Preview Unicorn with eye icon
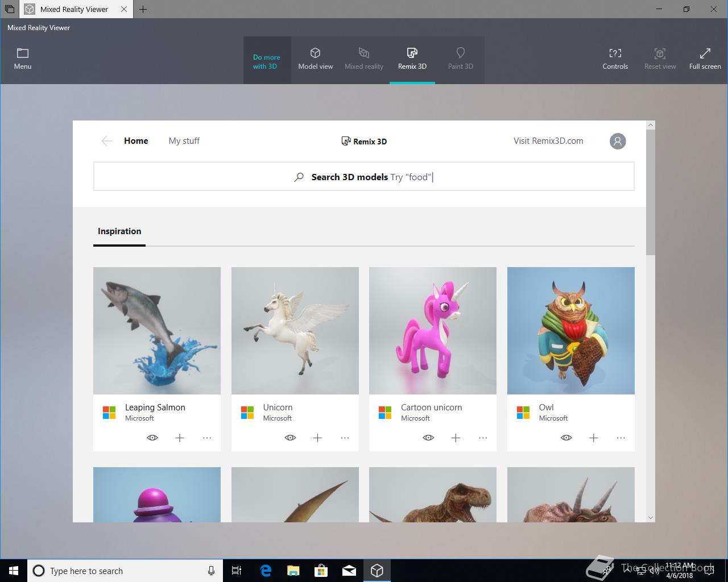Image resolution: width=728 pixels, height=582 pixels. [x=290, y=438]
